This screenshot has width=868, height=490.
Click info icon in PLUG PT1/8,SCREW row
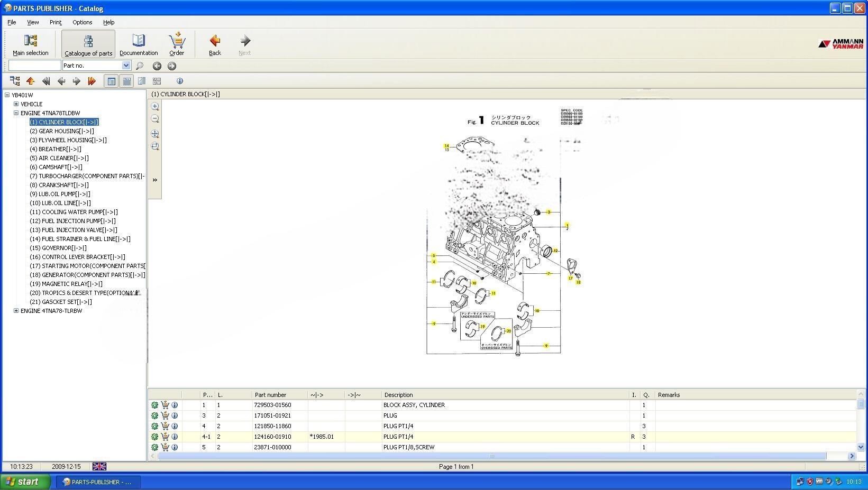coord(175,447)
